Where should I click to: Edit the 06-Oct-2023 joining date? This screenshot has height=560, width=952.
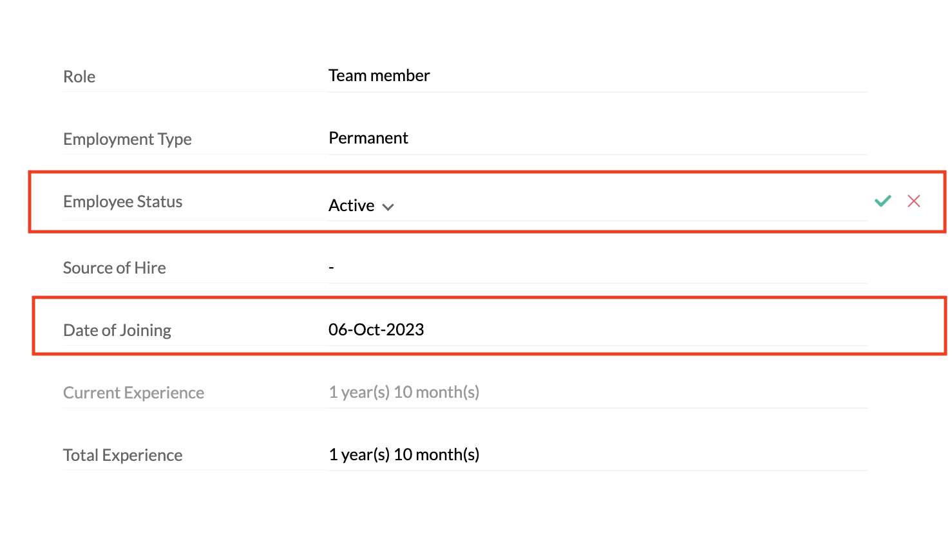[x=376, y=330]
